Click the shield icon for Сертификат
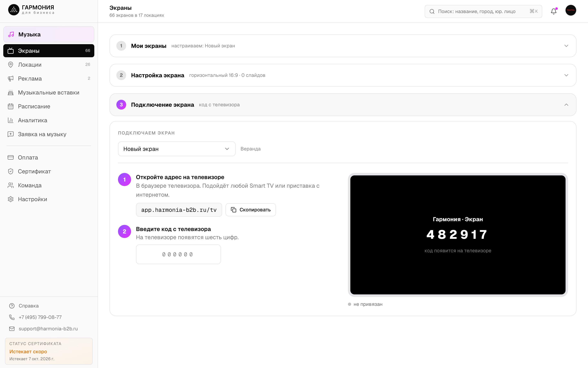The image size is (588, 368). [x=11, y=171]
